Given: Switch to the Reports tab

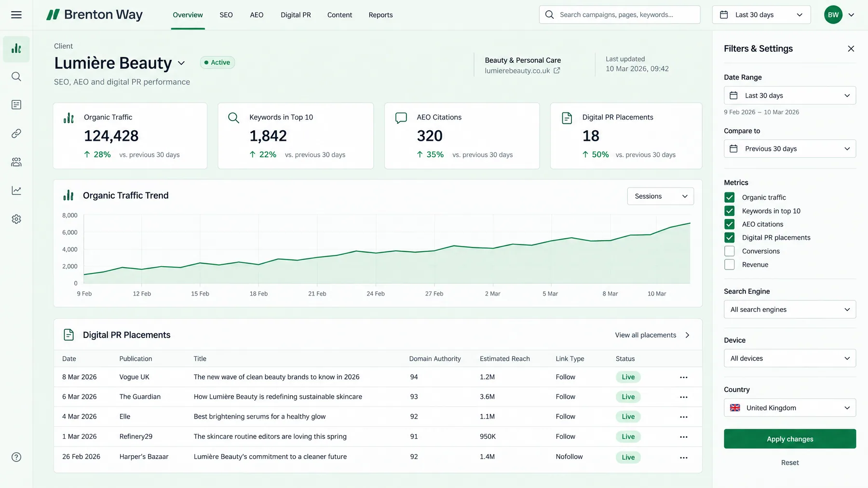Looking at the screenshot, I should [x=380, y=15].
